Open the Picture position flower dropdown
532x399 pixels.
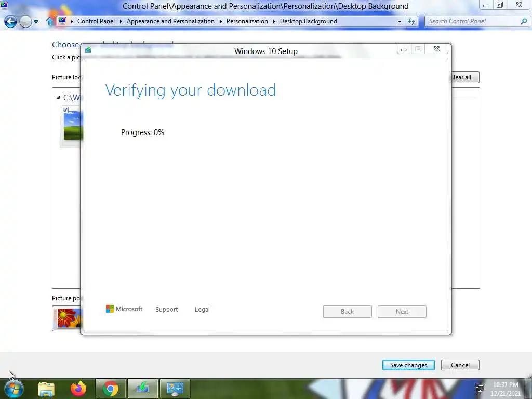(67, 318)
